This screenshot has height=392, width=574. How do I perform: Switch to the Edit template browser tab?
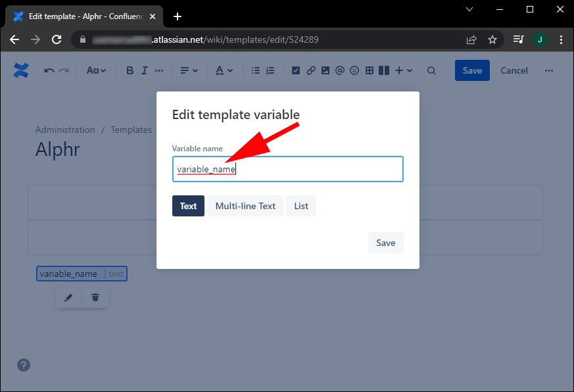[85, 16]
